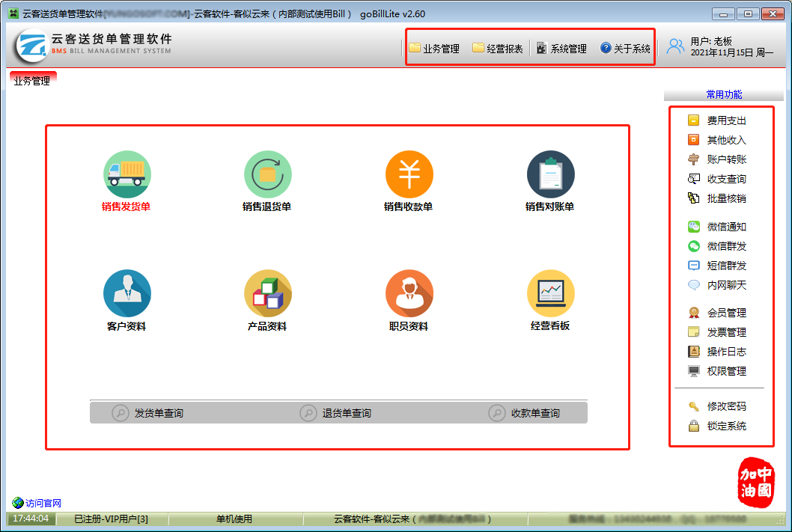The width and height of the screenshot is (792, 532).
Task: Open the 经营看板 dashboard icon
Action: pyautogui.click(x=550, y=293)
